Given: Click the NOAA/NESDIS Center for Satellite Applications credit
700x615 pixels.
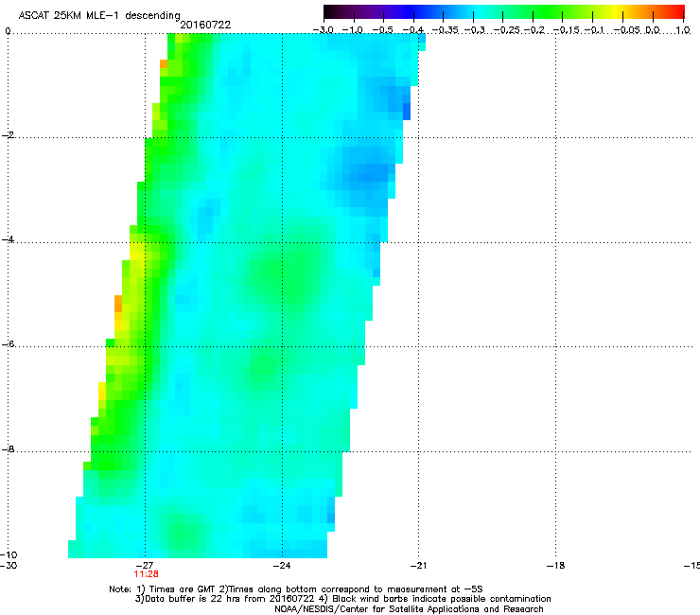Looking at the screenshot, I should [409, 609].
